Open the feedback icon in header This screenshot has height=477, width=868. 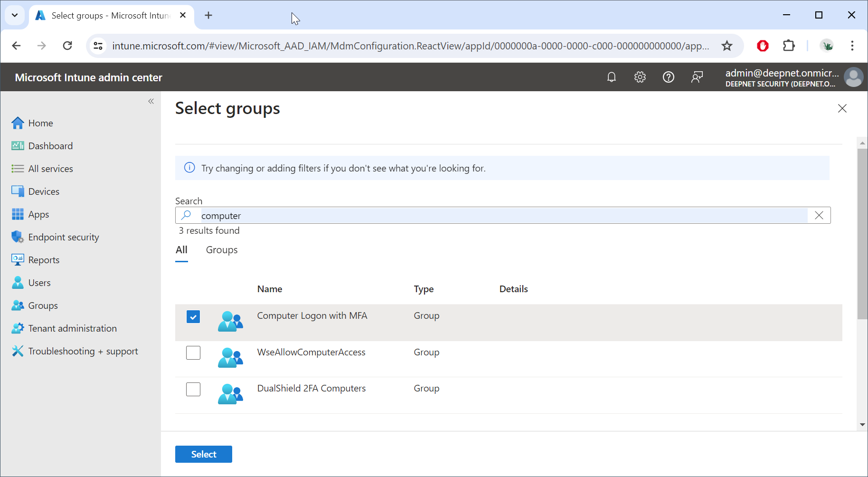coord(697,77)
